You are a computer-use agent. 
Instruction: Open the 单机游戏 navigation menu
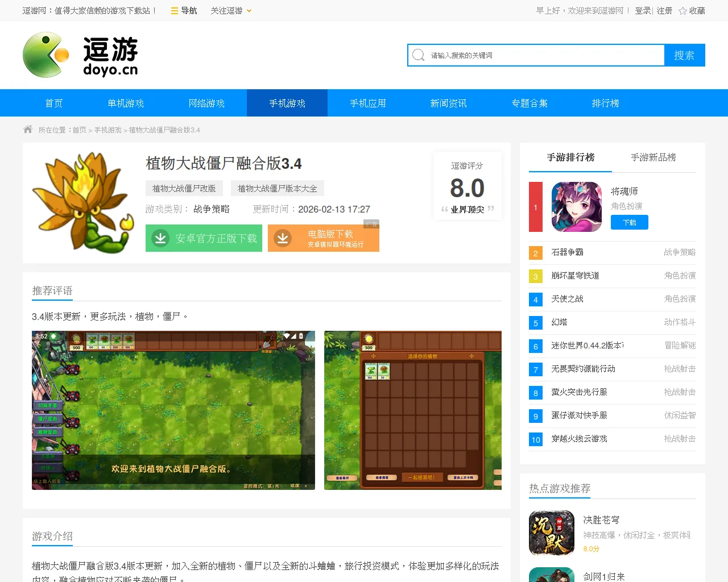click(x=125, y=103)
